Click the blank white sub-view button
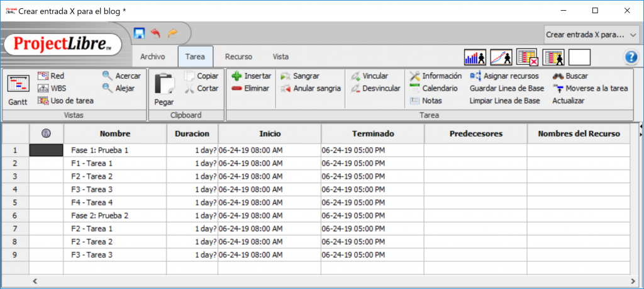This screenshot has width=644, height=289. pos(579,57)
